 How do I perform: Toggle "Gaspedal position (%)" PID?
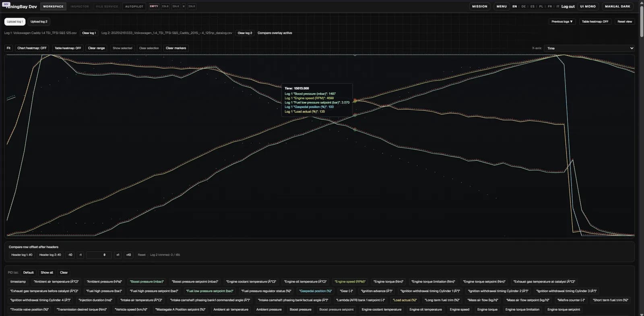coord(316,291)
